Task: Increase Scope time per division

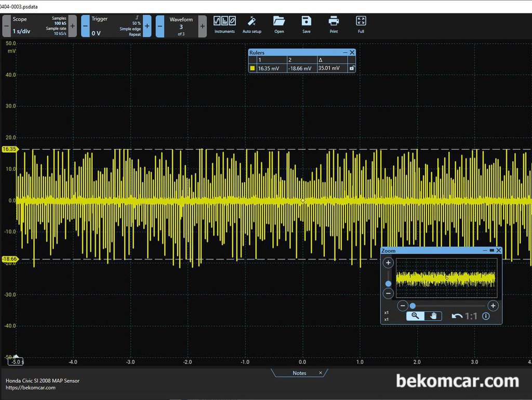Action: (x=72, y=26)
